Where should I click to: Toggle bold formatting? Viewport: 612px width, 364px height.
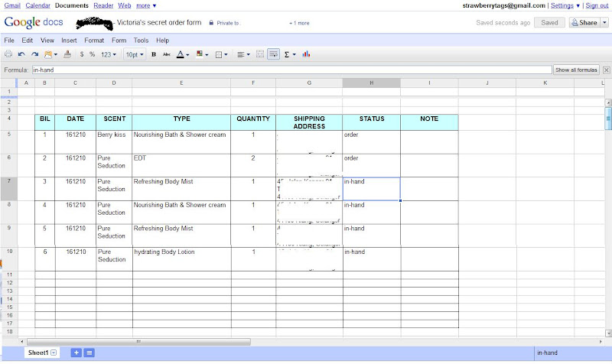pos(154,54)
